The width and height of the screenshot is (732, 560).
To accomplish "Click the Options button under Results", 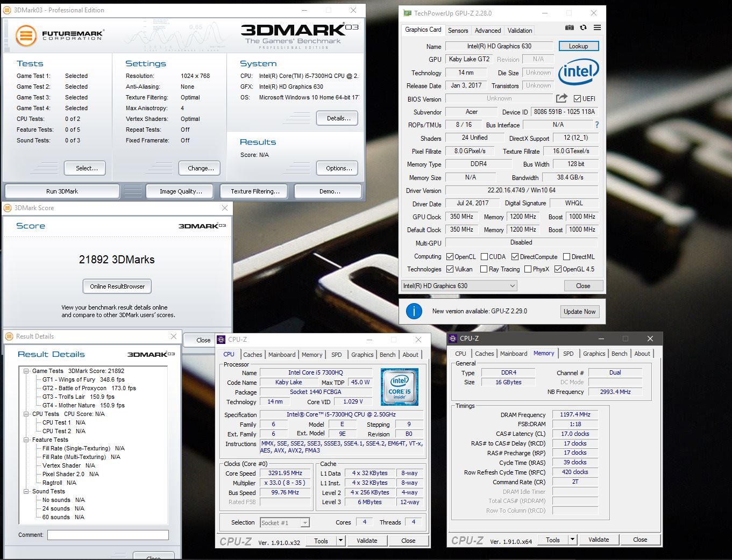I will [337, 168].
